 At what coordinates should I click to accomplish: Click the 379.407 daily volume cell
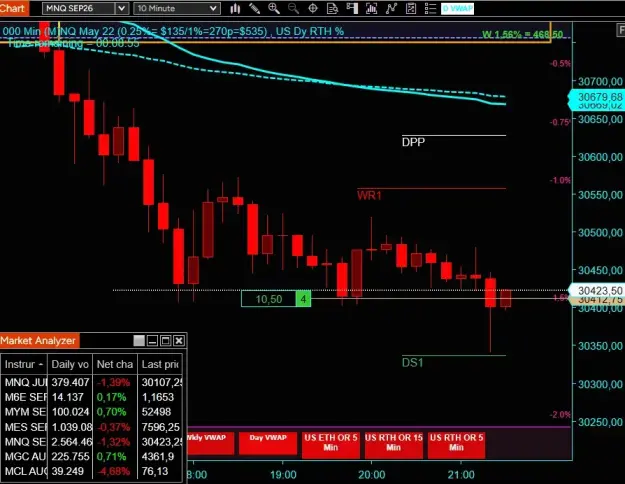(x=70, y=382)
